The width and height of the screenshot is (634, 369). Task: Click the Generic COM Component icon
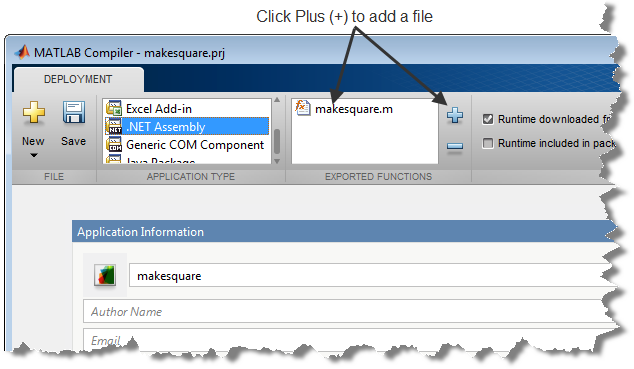pos(114,144)
